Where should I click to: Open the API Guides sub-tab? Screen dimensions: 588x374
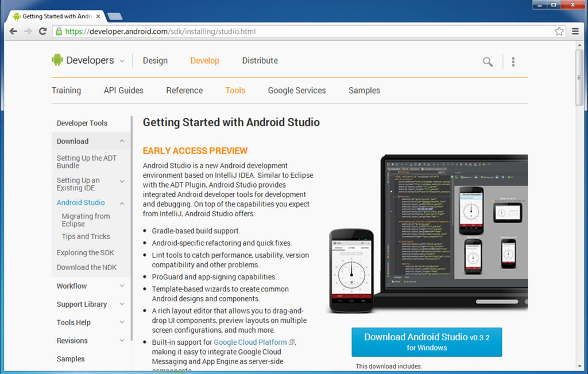pyautogui.click(x=123, y=90)
